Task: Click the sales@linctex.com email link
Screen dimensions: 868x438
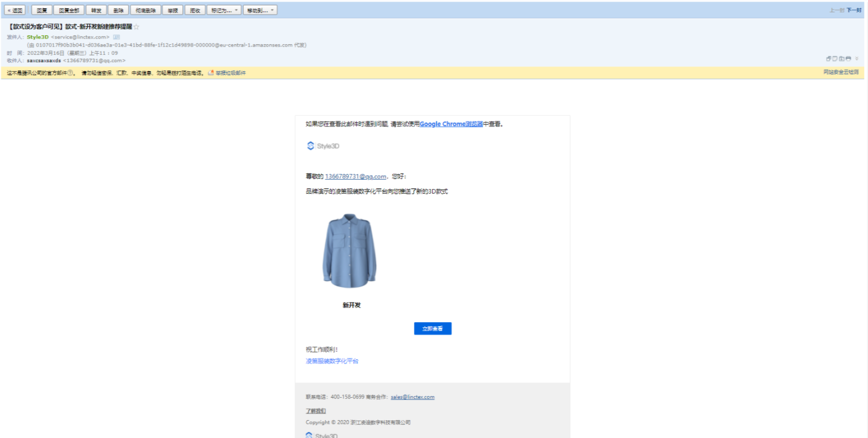Action: point(412,397)
